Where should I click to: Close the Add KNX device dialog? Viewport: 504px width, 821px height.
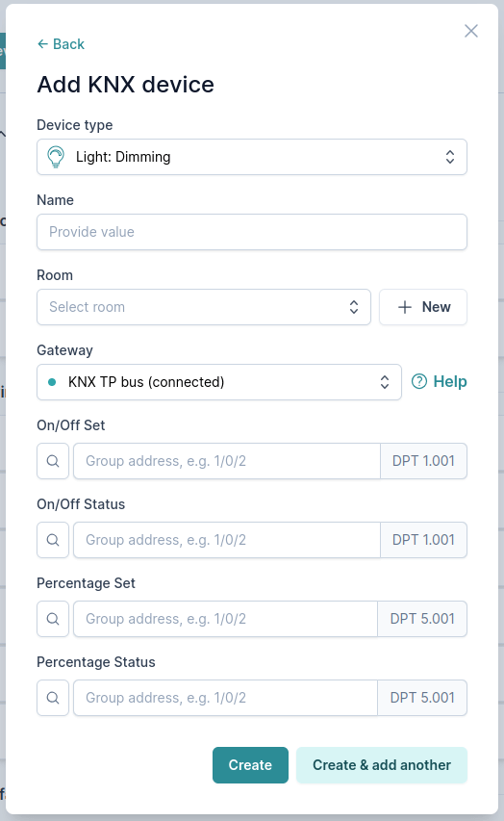(471, 31)
